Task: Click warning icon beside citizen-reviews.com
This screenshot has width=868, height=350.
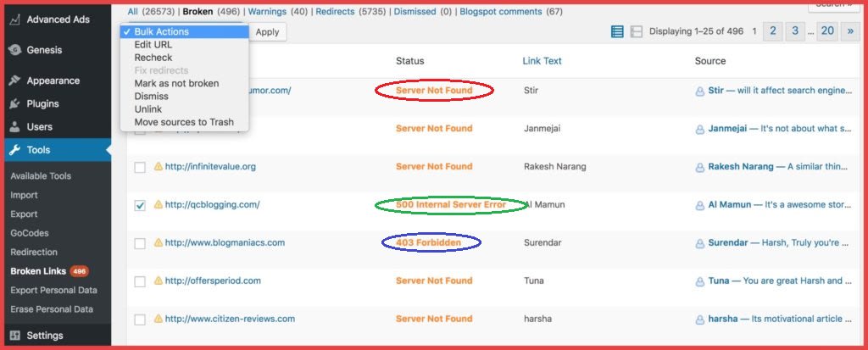Action: tap(159, 319)
